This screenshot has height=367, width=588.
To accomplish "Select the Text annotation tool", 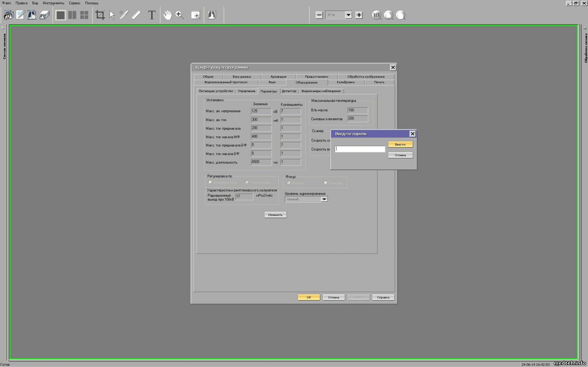I will click(x=152, y=15).
